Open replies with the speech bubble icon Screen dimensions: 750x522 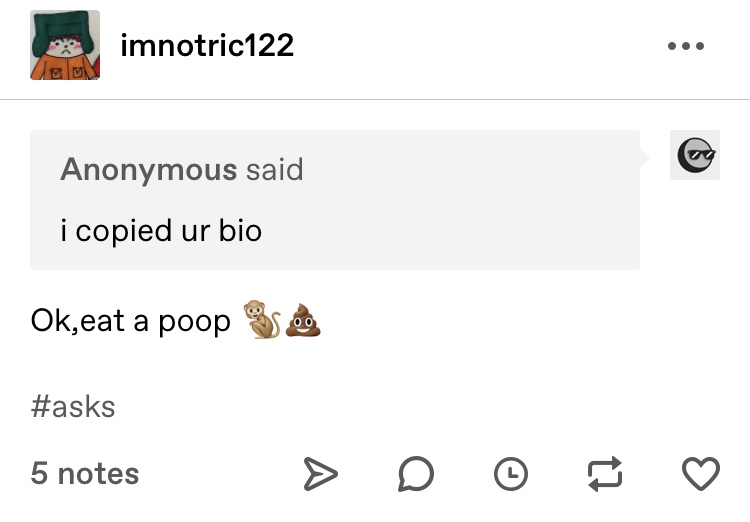click(416, 474)
